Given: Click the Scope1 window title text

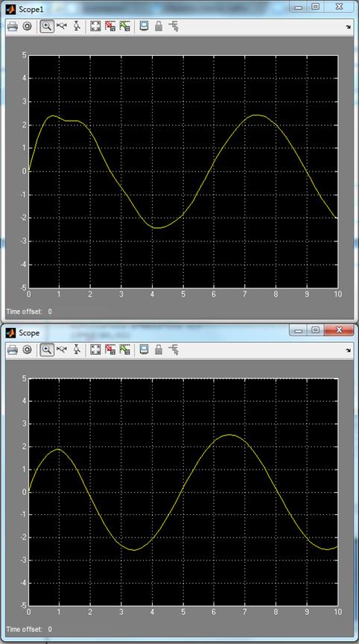Looking at the screenshot, I should (x=31, y=9).
